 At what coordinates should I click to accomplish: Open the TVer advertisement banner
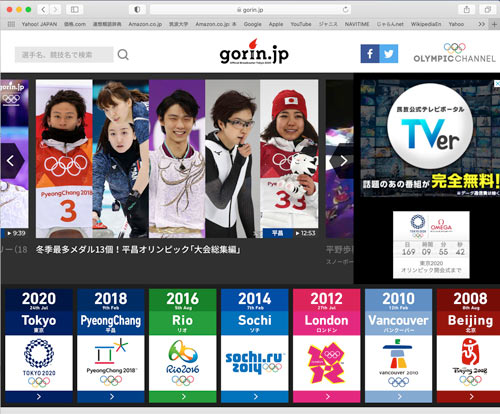pos(430,138)
